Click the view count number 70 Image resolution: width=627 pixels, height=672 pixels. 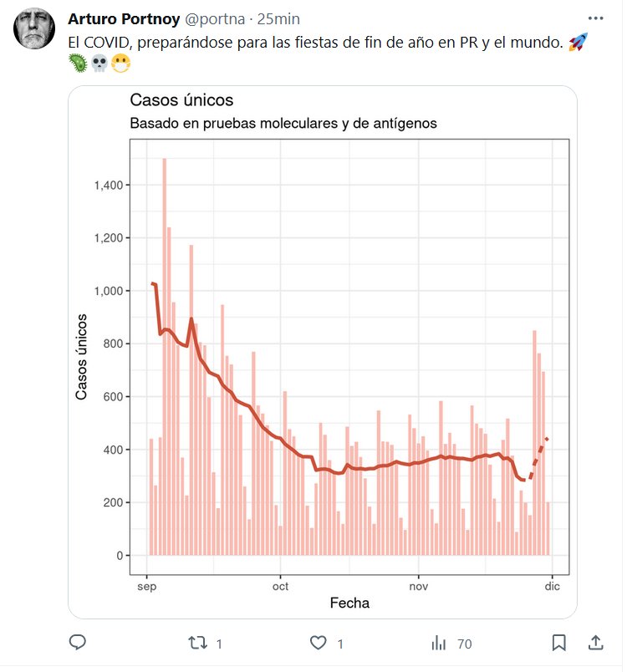(465, 644)
